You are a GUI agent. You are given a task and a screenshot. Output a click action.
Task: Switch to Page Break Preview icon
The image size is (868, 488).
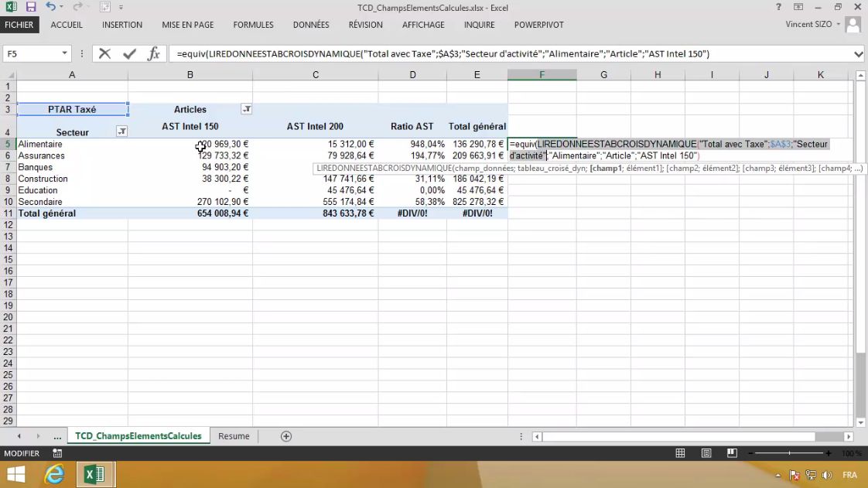pos(732,453)
